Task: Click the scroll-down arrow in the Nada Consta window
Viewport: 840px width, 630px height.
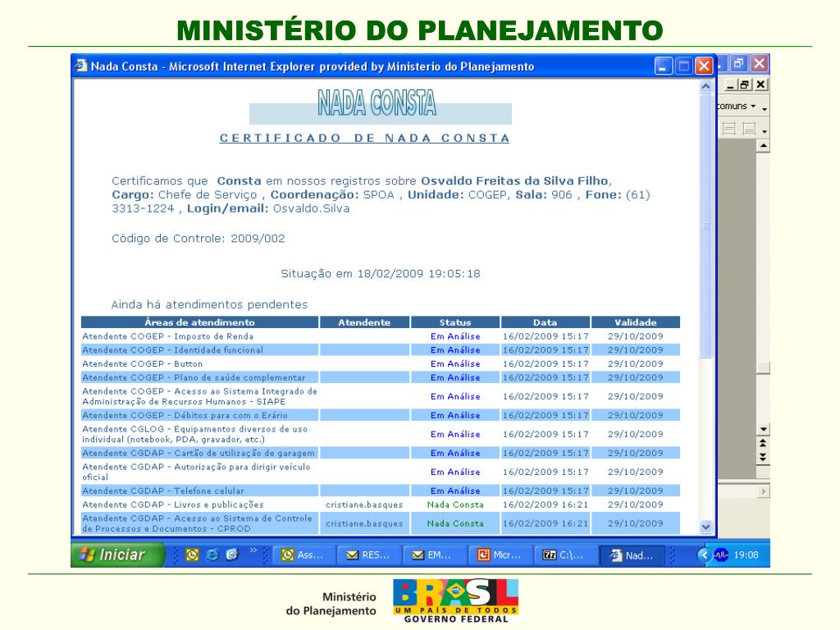Action: point(706,527)
